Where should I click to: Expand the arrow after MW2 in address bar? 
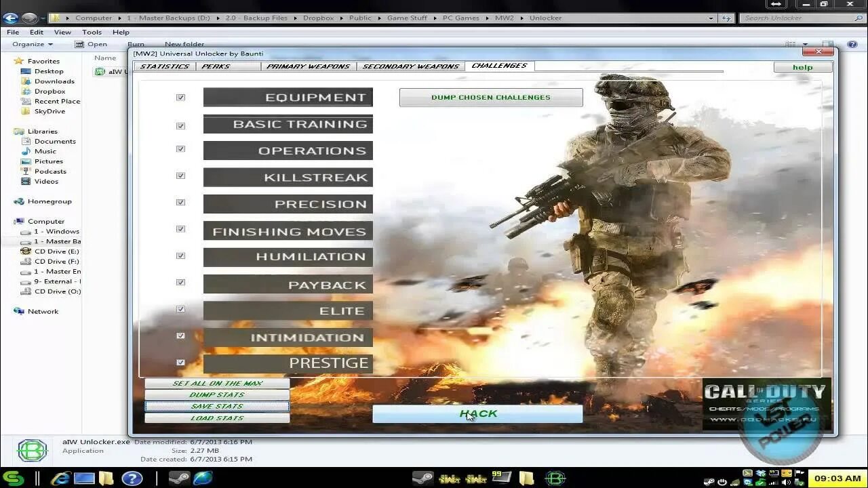521,18
